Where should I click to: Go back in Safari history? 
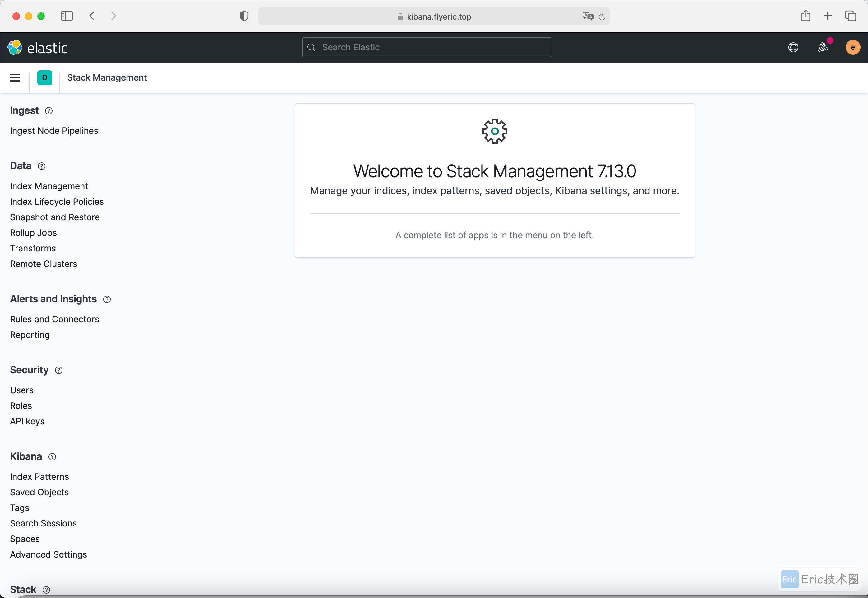coord(92,16)
